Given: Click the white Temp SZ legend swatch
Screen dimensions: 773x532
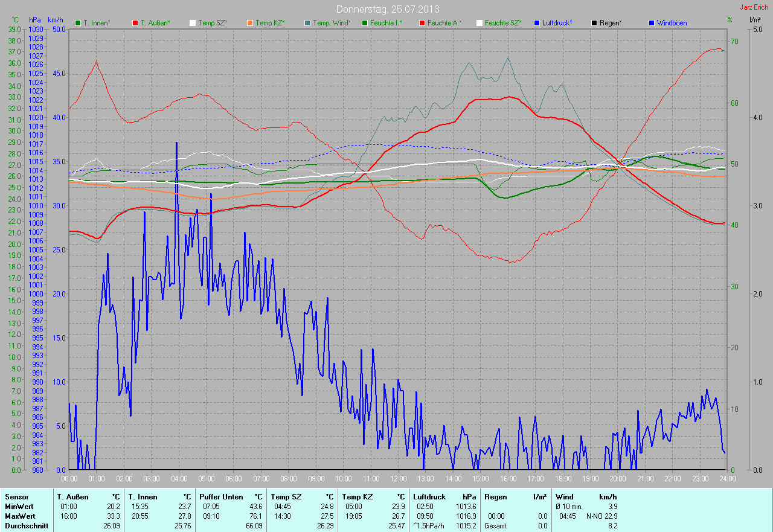Looking at the screenshot, I should (x=193, y=23).
